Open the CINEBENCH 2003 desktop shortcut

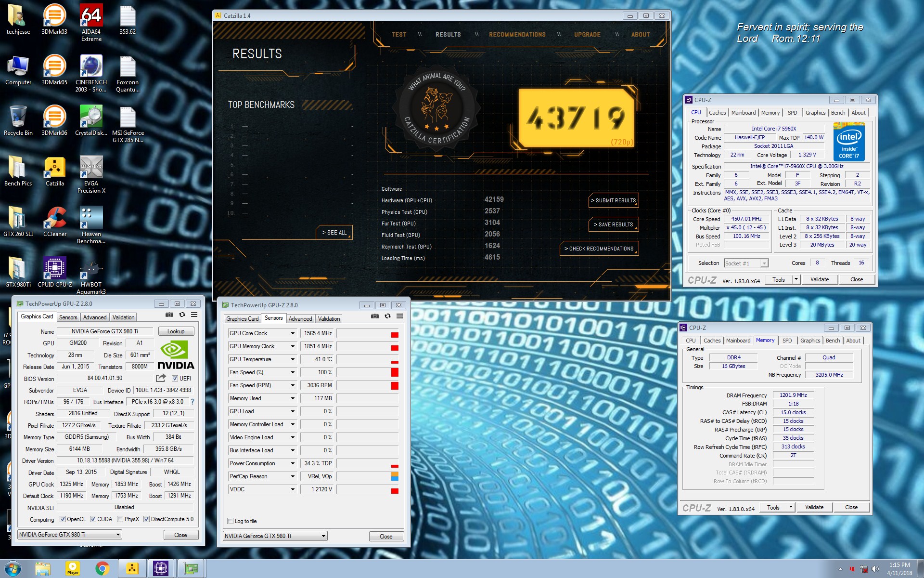[x=91, y=73]
